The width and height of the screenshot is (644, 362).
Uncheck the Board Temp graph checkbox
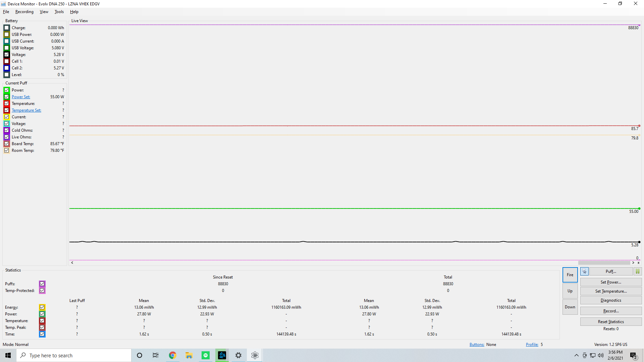(7, 144)
